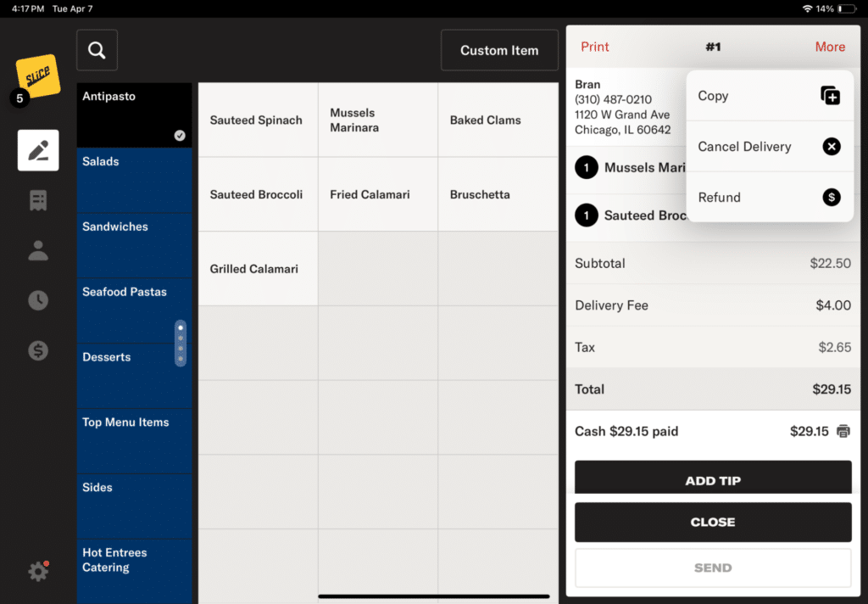
Task: Click the Cash $29.15 paid text
Action: click(x=626, y=431)
